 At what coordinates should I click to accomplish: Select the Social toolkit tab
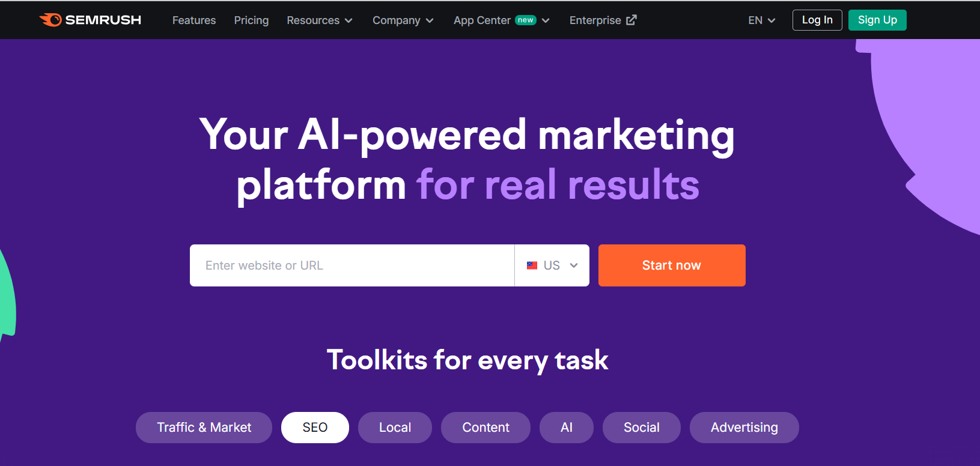tap(642, 428)
